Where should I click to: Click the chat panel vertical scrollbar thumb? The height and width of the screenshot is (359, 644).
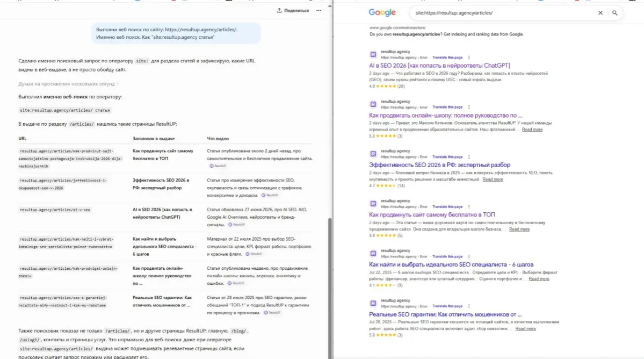point(329,288)
